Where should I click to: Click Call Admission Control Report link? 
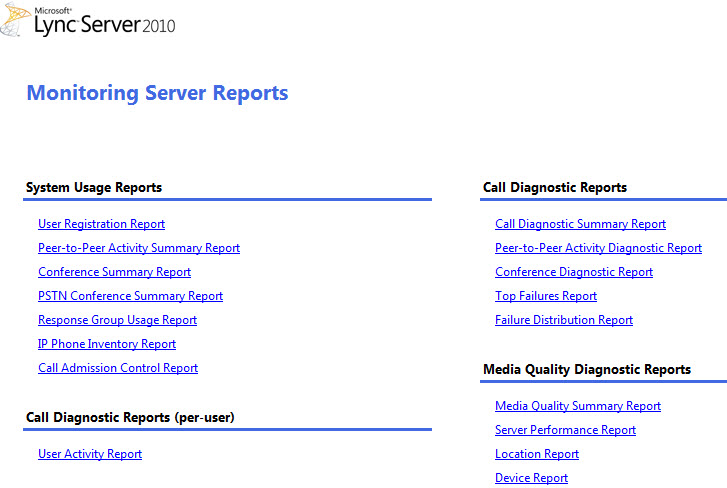[x=118, y=368]
